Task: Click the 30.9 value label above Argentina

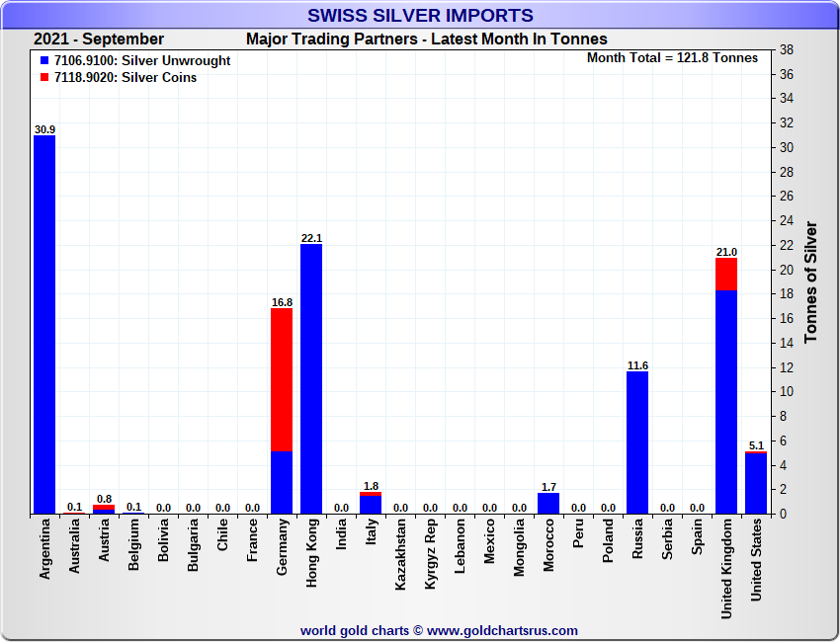Action: [x=44, y=129]
